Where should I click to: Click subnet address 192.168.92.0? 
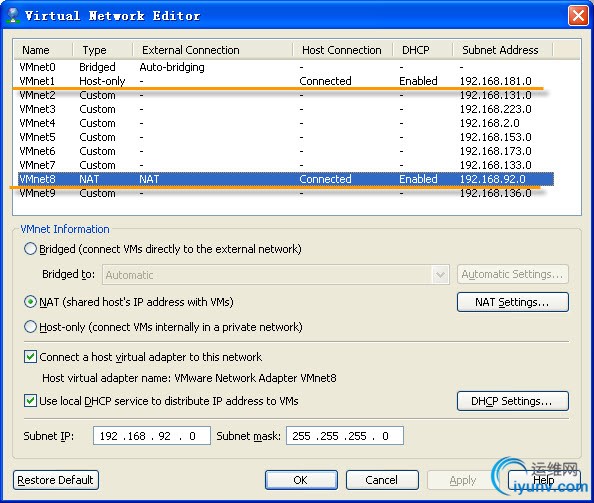click(492, 179)
